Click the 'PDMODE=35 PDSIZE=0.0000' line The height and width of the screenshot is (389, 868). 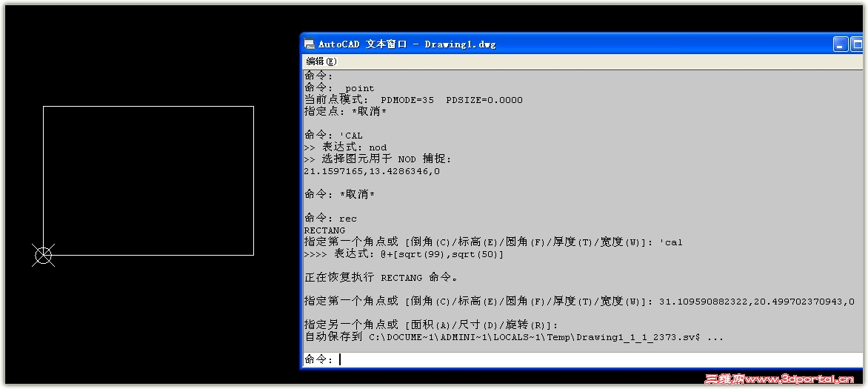(x=413, y=100)
